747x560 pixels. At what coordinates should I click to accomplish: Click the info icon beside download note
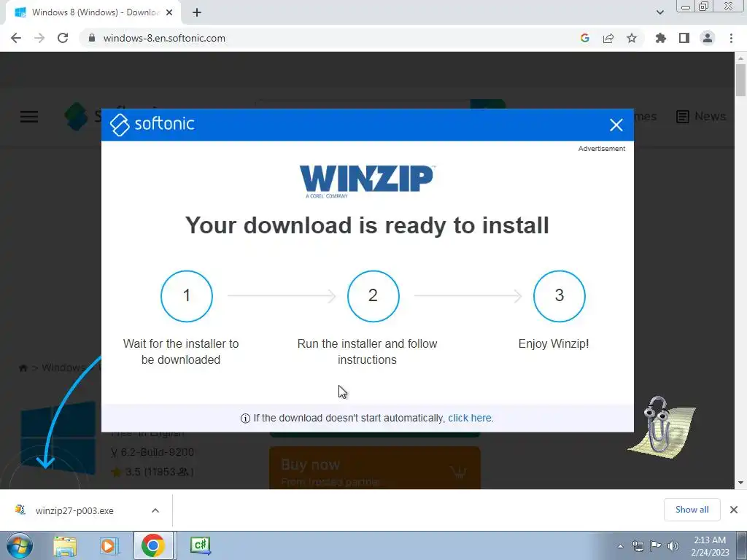tap(245, 418)
